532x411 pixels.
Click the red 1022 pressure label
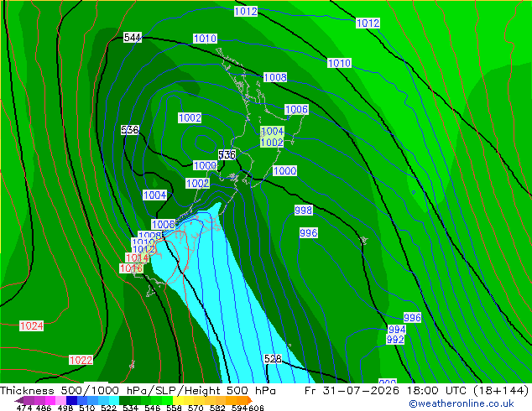[81, 360]
